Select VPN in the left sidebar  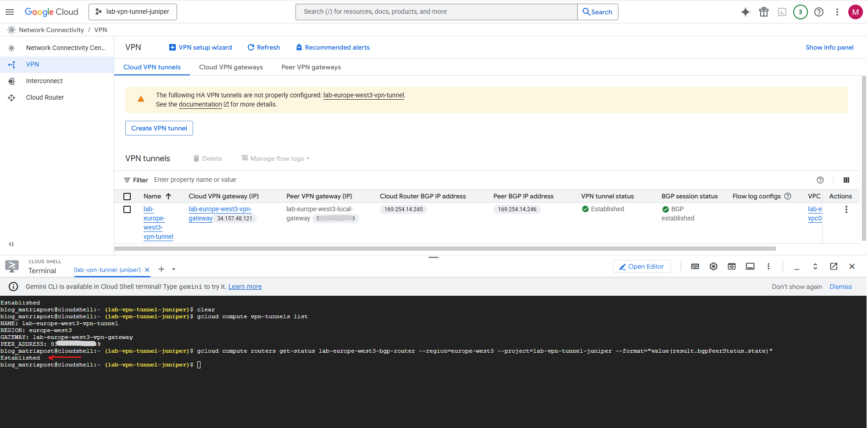57,64
